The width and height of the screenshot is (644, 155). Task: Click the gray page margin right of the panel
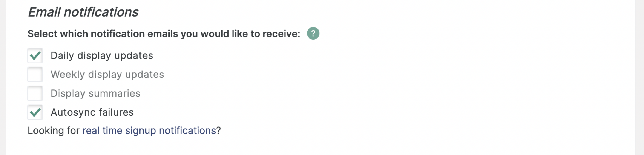[639, 77]
